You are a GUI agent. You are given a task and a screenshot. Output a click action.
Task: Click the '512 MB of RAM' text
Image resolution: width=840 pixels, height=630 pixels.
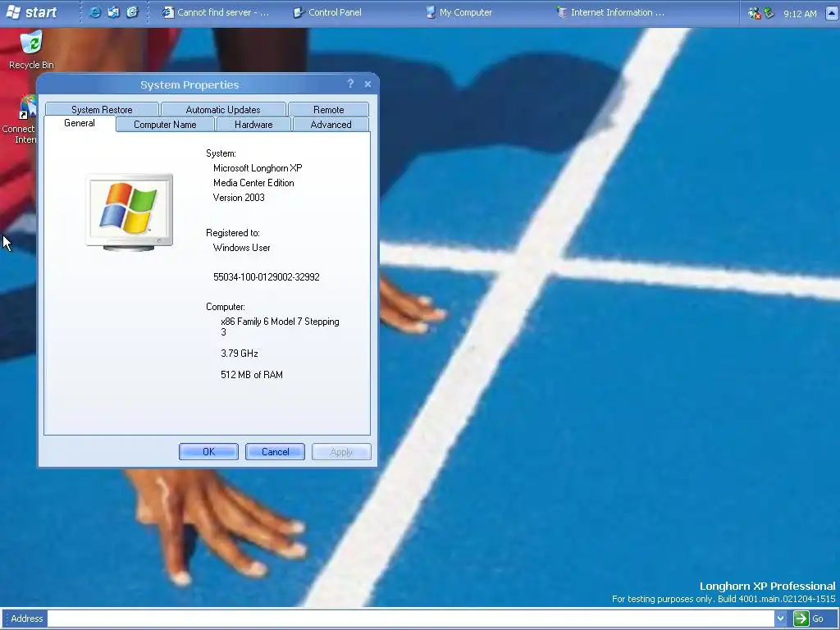pyautogui.click(x=252, y=374)
